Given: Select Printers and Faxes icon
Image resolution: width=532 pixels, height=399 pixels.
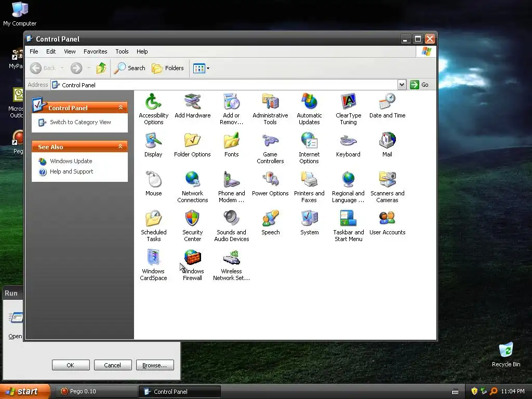Looking at the screenshot, I should coord(309,179).
